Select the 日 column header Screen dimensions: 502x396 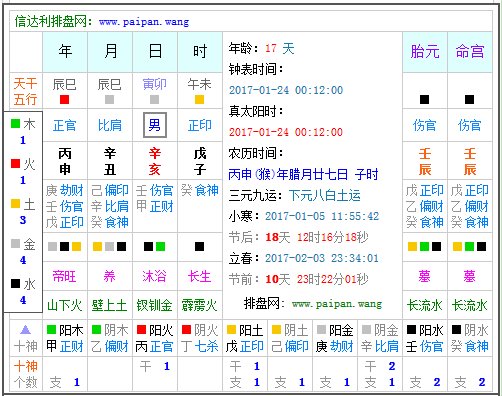pyautogui.click(x=155, y=52)
